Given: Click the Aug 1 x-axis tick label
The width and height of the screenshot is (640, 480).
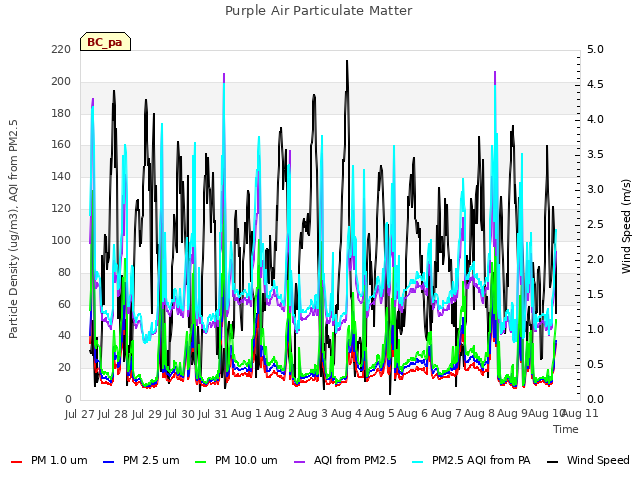Looking at the screenshot, I should [246, 413].
